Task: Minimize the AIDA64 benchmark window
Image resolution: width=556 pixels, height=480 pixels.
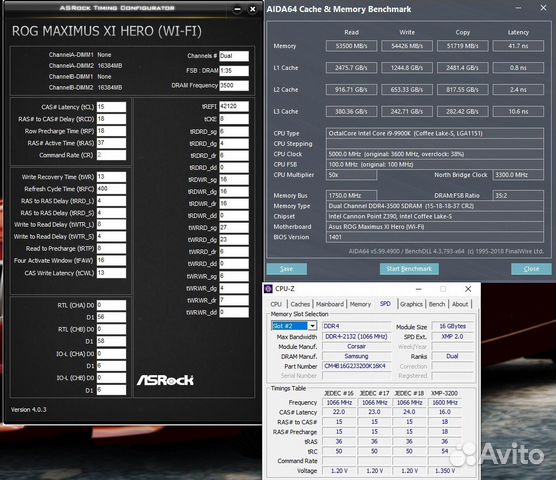Action: [518, 8]
